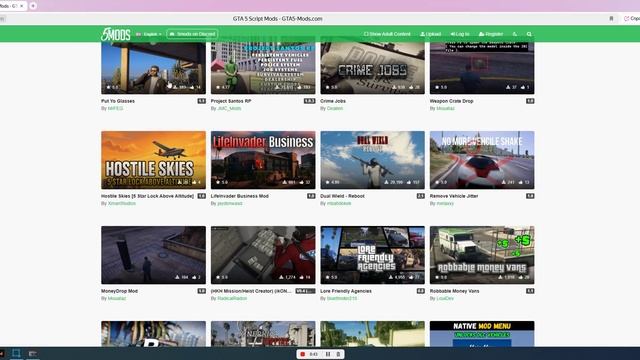
Task: Click the 'Robbable Money Vans' title
Action: pos(455,291)
